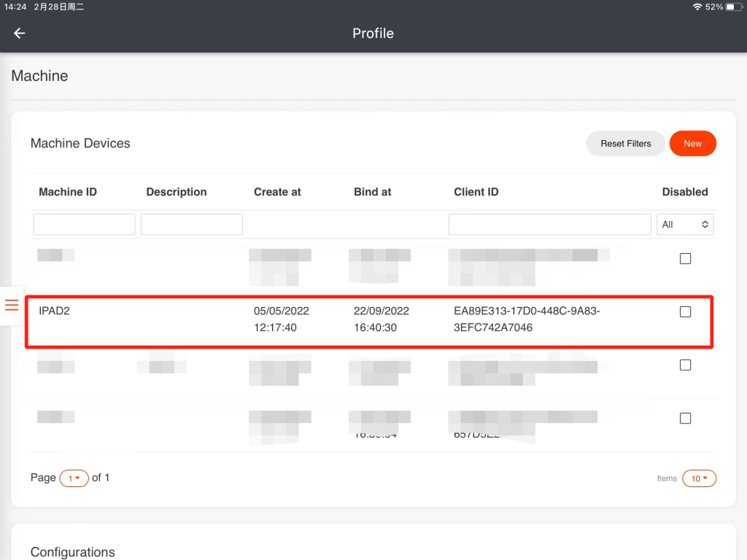The width and height of the screenshot is (747, 560).
Task: Toggle Disabled checkbox in last device row
Action: (x=685, y=419)
